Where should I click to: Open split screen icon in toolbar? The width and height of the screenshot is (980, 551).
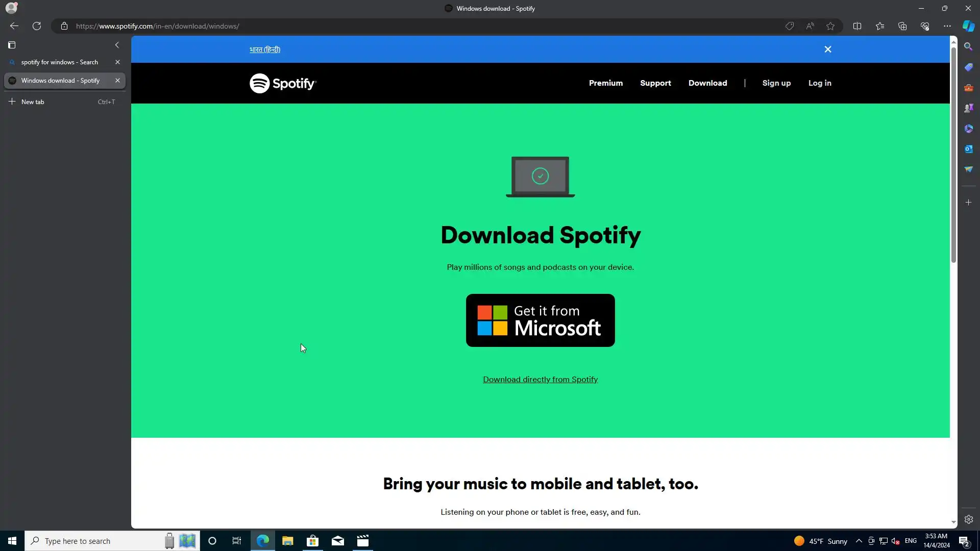[857, 26]
